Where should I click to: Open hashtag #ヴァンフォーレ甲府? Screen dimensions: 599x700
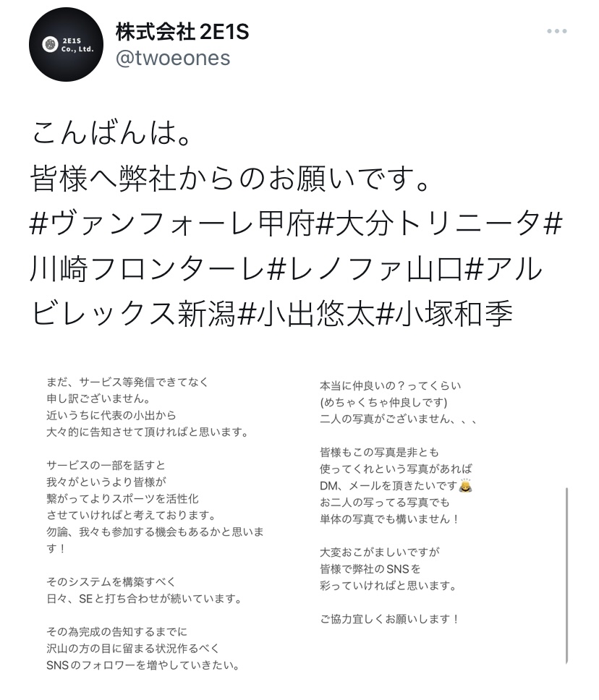[174, 223]
